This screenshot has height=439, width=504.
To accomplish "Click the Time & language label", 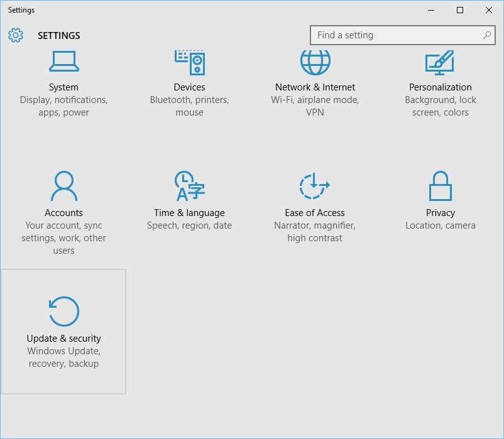I will (189, 213).
